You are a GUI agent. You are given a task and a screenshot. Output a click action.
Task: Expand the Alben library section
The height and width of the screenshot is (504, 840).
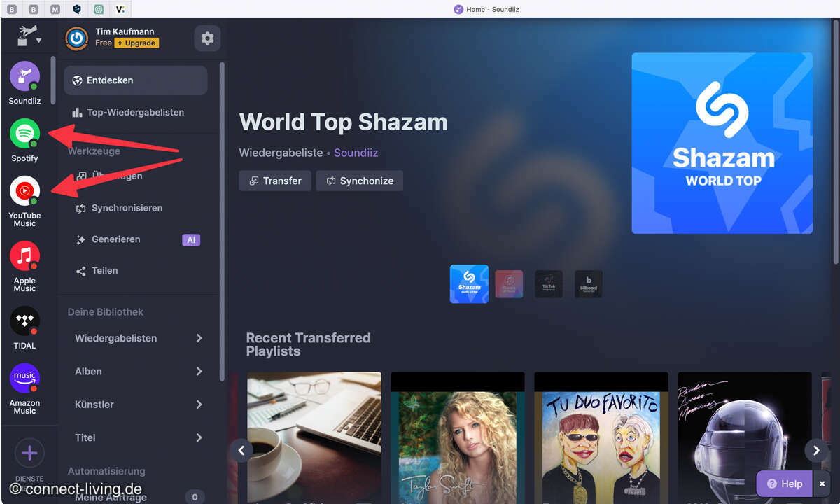[x=139, y=371]
